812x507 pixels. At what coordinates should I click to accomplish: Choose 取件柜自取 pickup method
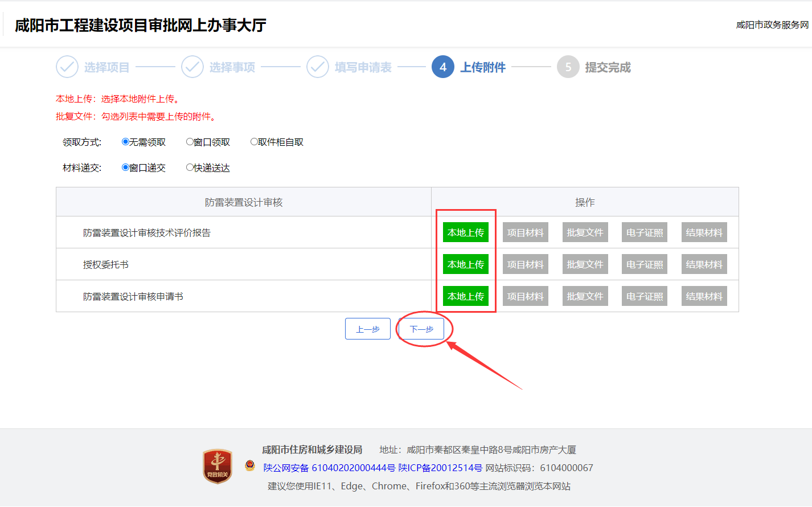[x=254, y=142]
